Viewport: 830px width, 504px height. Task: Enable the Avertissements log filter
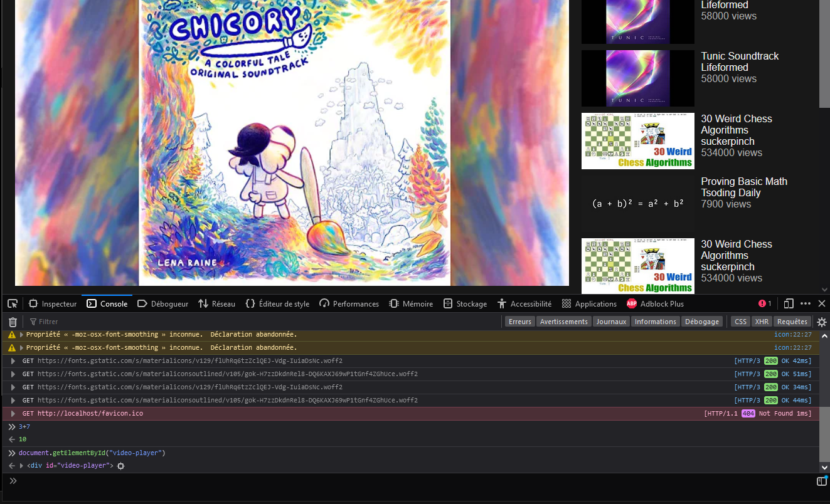563,322
